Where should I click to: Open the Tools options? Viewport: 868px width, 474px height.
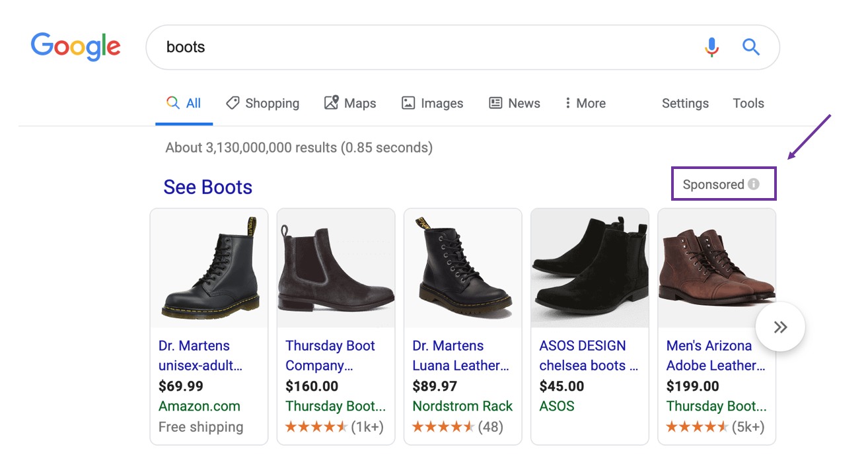click(x=748, y=103)
